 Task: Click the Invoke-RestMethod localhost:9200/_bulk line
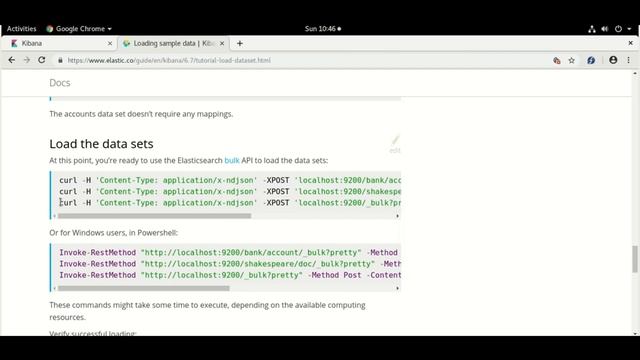230,275
